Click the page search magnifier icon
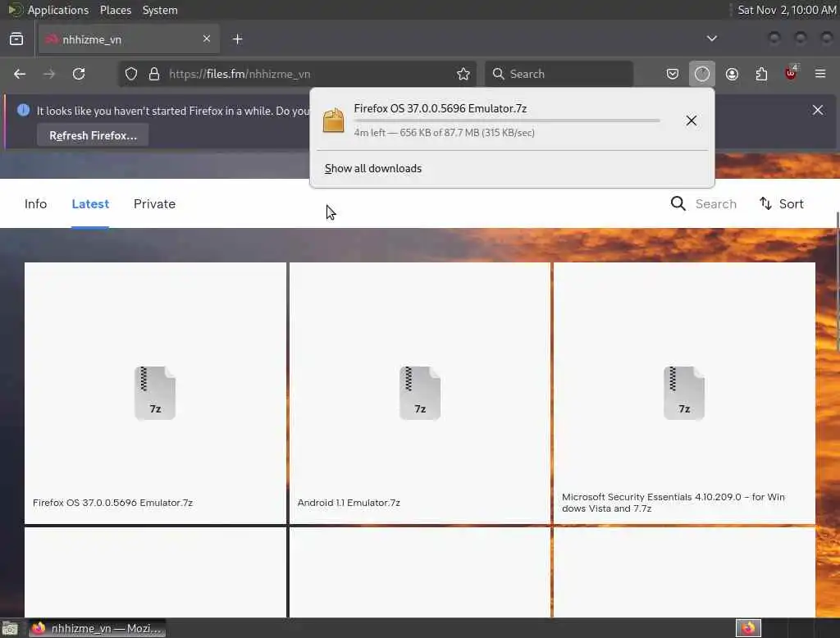Viewport: 840px width, 638px height. [x=678, y=203]
